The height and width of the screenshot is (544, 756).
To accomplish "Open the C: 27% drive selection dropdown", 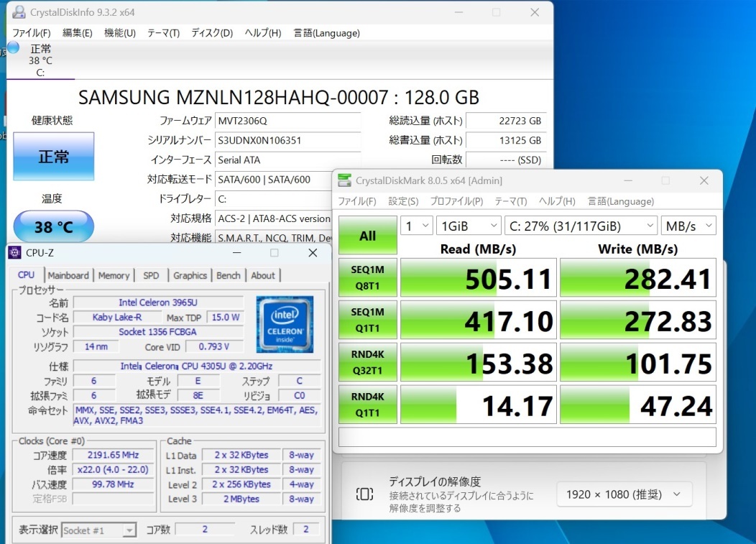I will (581, 226).
